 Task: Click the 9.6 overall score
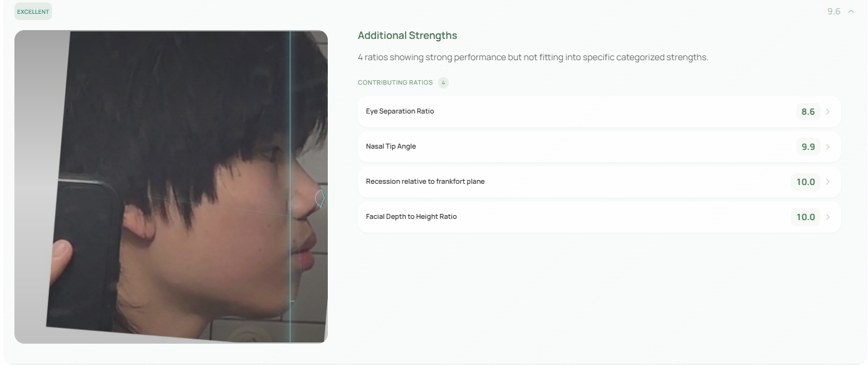[x=834, y=12]
